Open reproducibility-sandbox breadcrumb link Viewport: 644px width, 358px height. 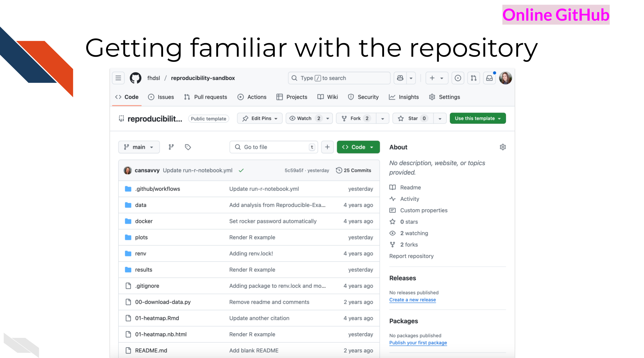click(203, 78)
